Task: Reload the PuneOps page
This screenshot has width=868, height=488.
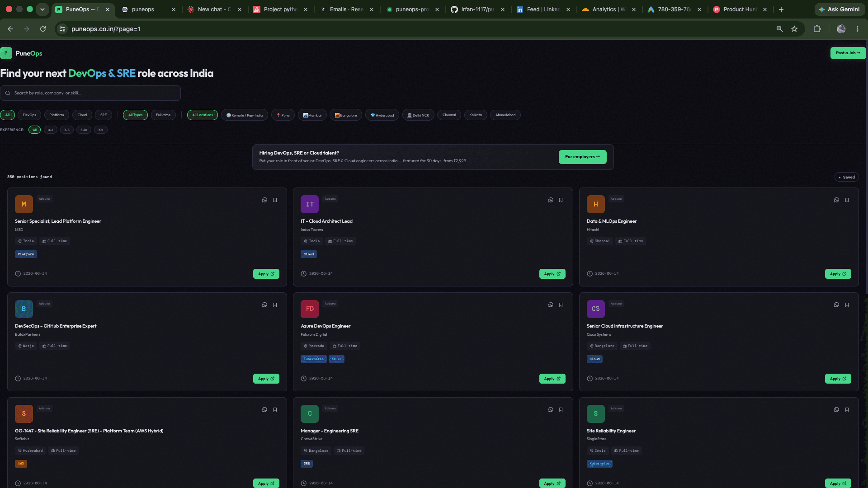Action: 43,29
